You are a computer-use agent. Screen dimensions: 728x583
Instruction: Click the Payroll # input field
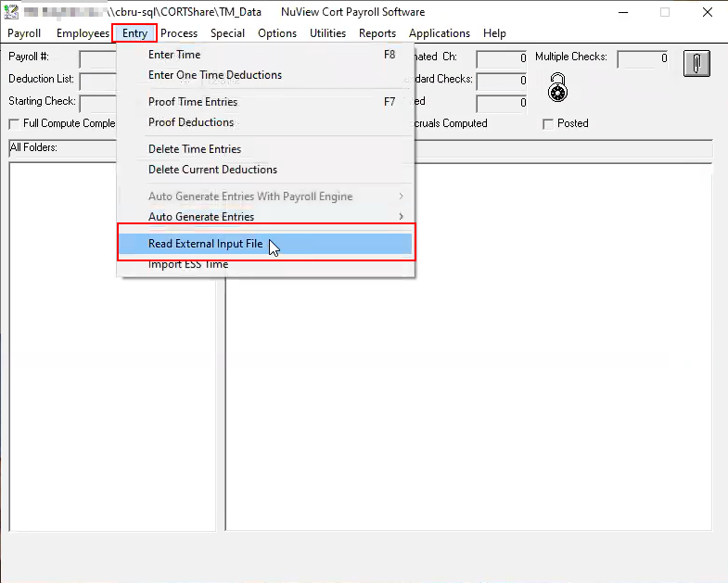pos(98,59)
